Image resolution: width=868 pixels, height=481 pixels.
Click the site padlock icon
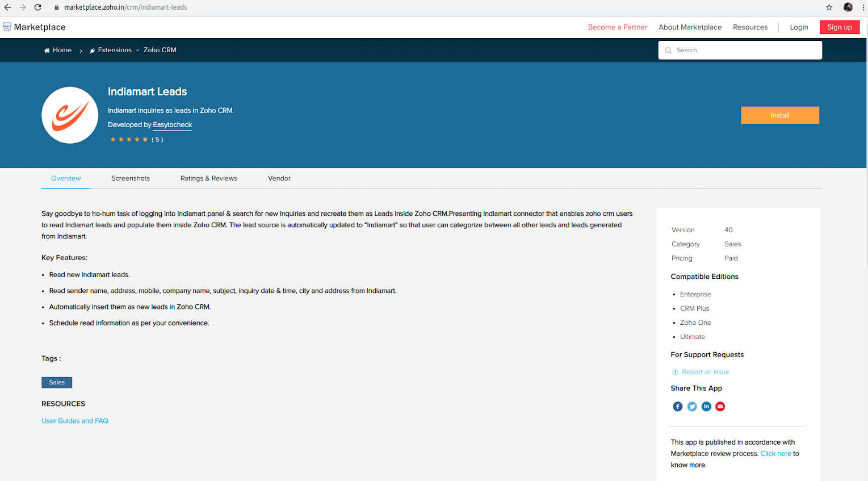point(57,7)
